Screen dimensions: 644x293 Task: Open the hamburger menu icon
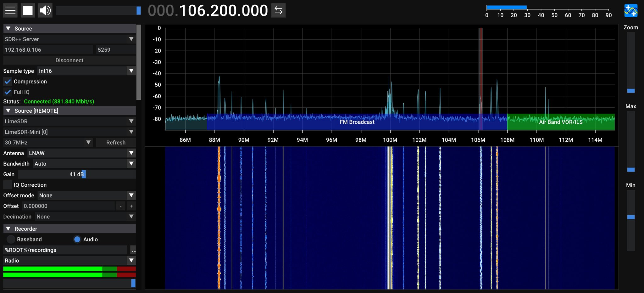(10, 10)
